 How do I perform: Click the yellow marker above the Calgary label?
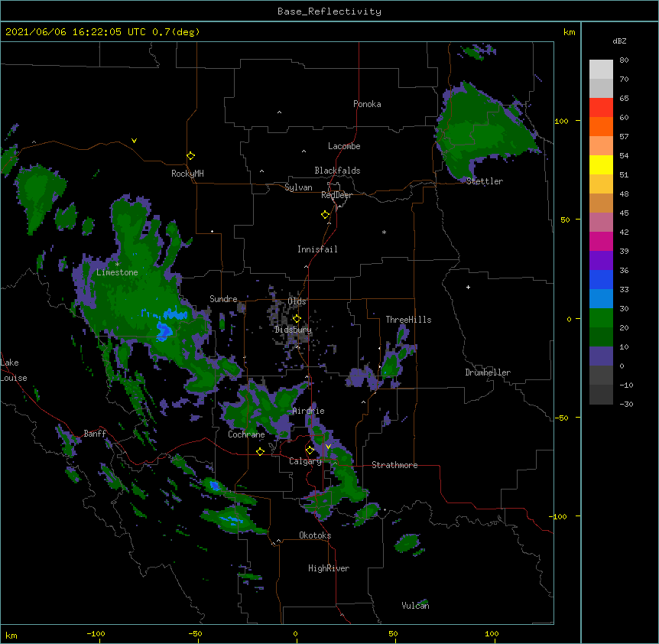click(x=310, y=450)
